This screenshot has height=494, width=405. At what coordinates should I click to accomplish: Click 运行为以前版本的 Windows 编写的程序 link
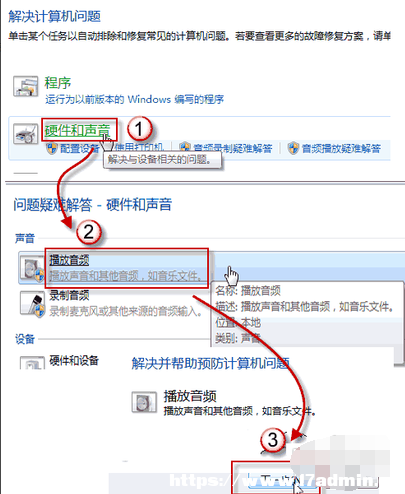[134, 99]
